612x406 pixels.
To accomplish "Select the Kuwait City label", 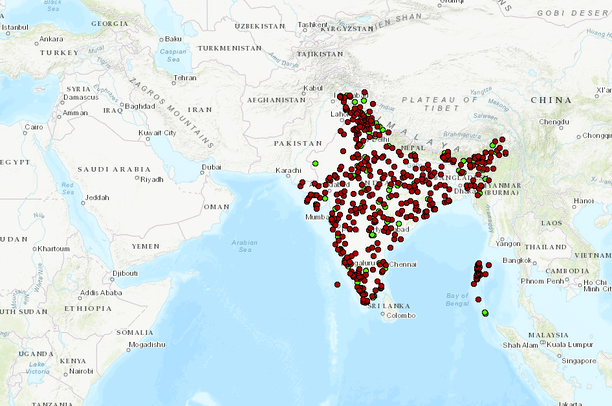I will tap(157, 132).
